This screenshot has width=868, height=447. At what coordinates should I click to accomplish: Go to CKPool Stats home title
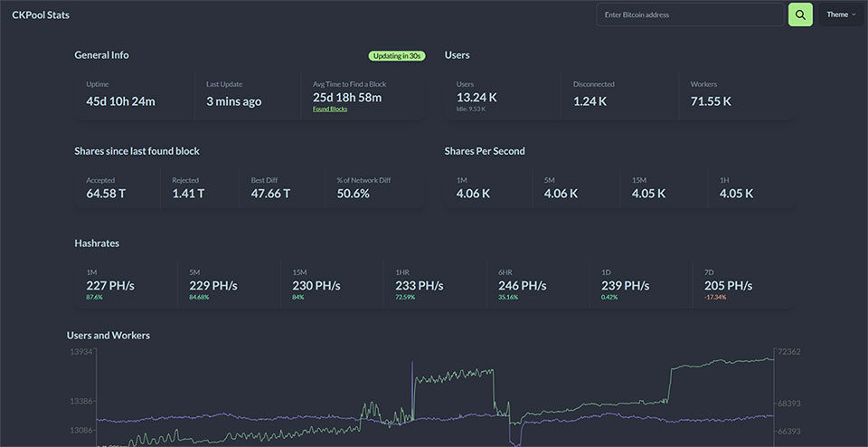coord(41,15)
